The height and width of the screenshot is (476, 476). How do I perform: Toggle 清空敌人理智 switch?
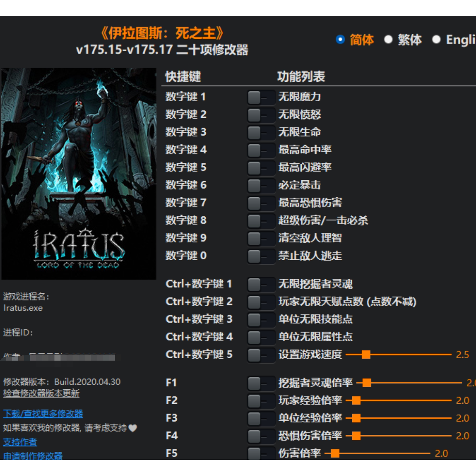coord(261,238)
